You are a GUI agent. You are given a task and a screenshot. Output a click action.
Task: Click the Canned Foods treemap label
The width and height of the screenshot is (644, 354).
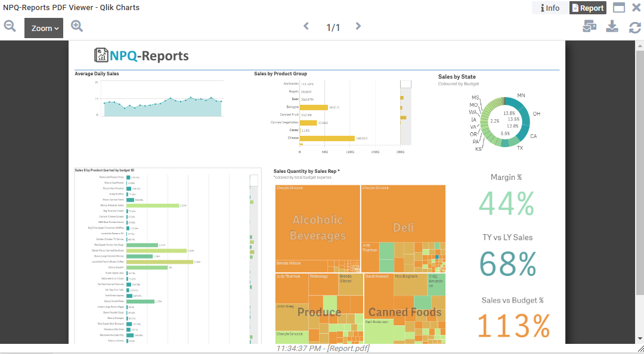coord(405,312)
